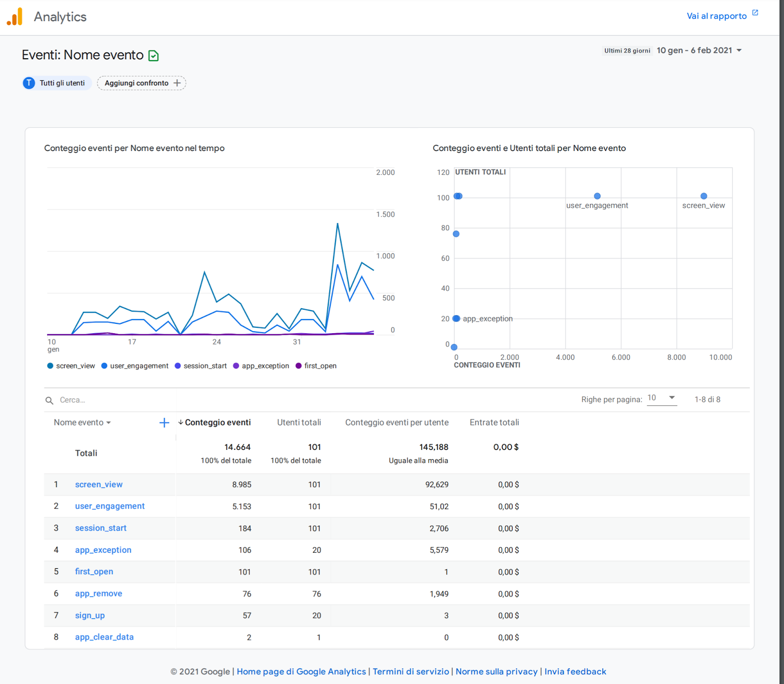Open the date range dropdown
784x684 pixels.
[x=739, y=50]
